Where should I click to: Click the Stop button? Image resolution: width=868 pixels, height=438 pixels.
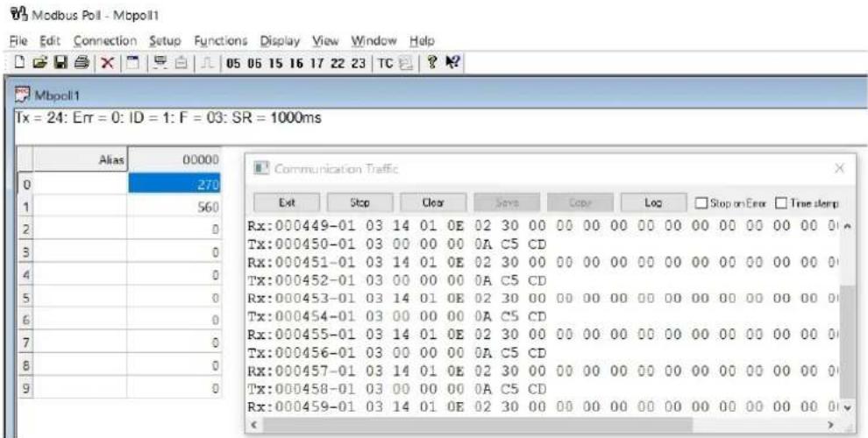tap(359, 202)
